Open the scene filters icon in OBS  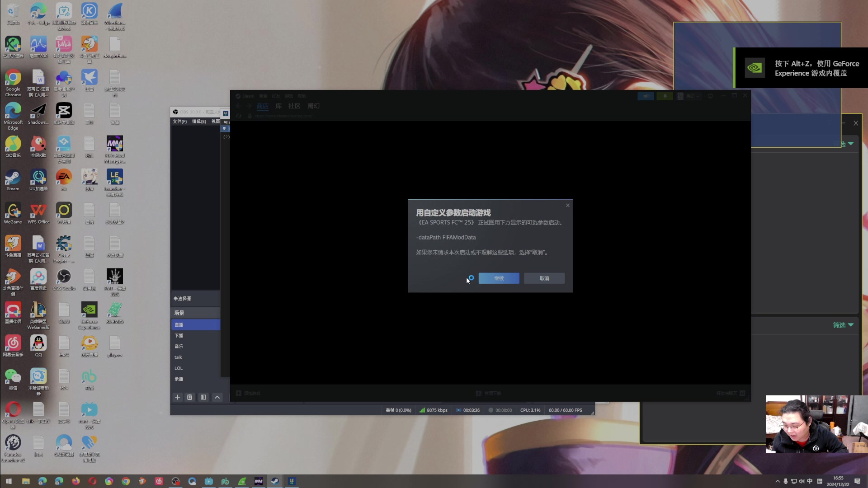(x=203, y=397)
